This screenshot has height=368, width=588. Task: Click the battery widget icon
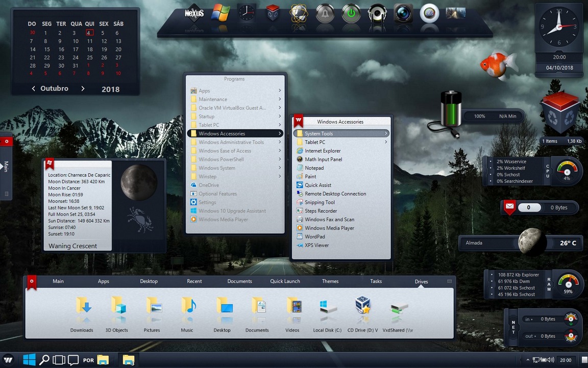(x=451, y=109)
